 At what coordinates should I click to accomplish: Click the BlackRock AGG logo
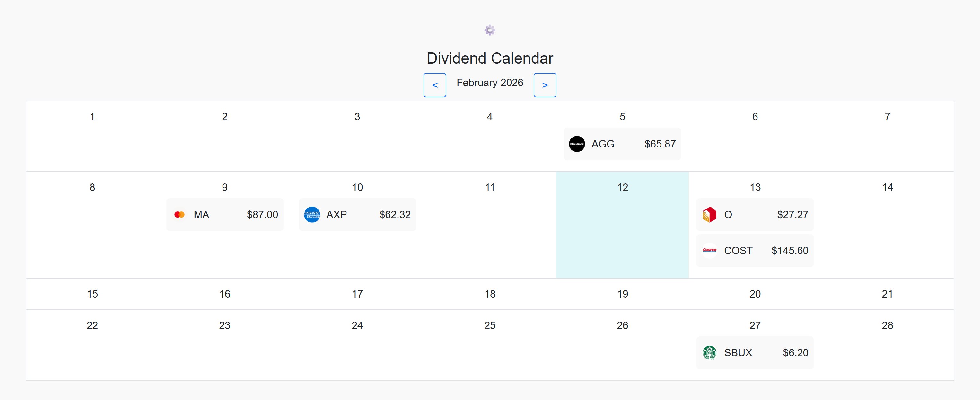click(577, 144)
